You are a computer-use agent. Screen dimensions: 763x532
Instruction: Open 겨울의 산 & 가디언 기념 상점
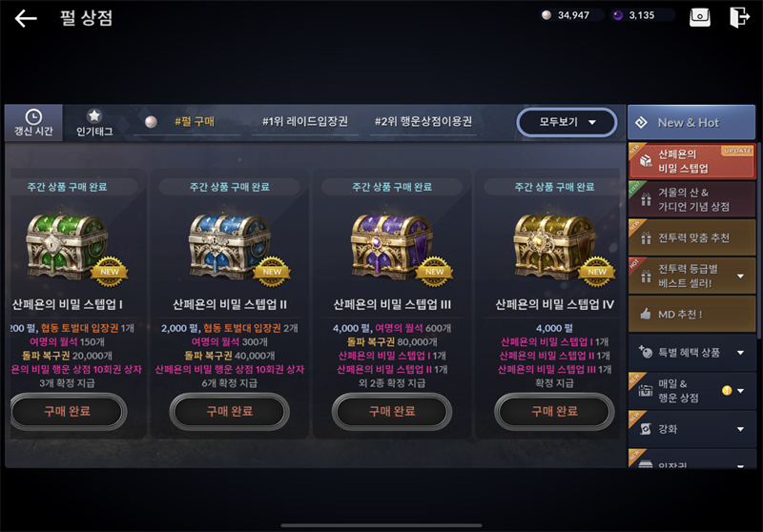691,199
